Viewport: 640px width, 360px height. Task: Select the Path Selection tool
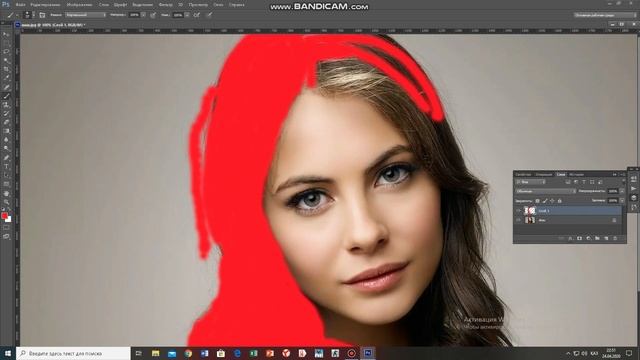click(x=6, y=175)
